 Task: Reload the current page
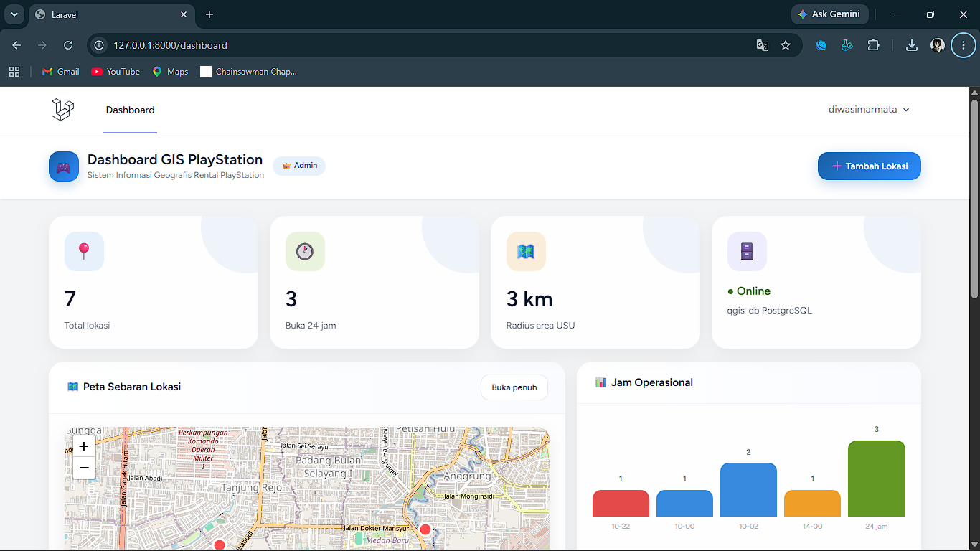68,45
